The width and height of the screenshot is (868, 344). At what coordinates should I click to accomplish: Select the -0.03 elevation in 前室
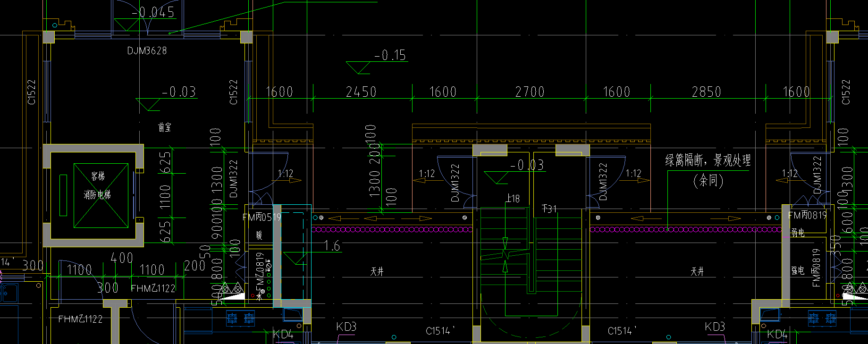(x=179, y=92)
